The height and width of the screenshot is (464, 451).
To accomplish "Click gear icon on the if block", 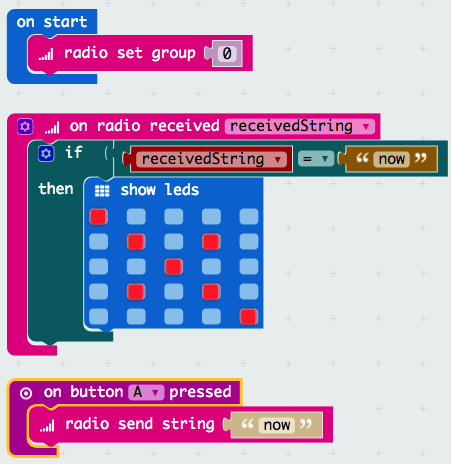I will (46, 154).
